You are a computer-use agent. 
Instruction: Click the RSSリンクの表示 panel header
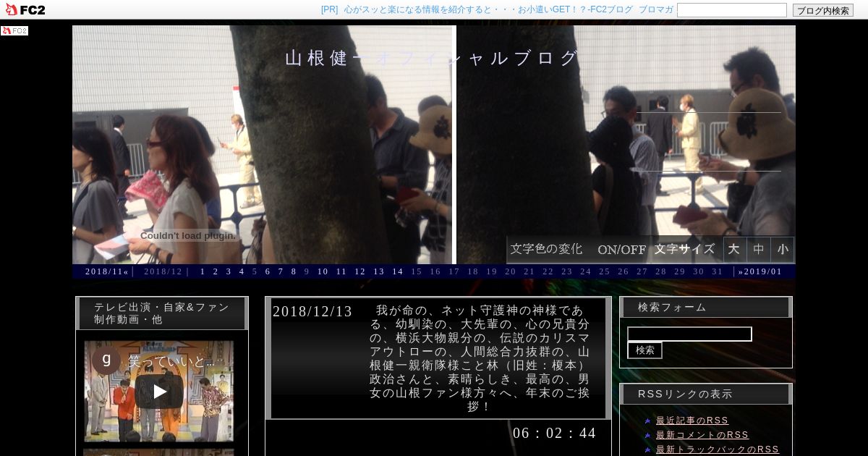[706, 394]
